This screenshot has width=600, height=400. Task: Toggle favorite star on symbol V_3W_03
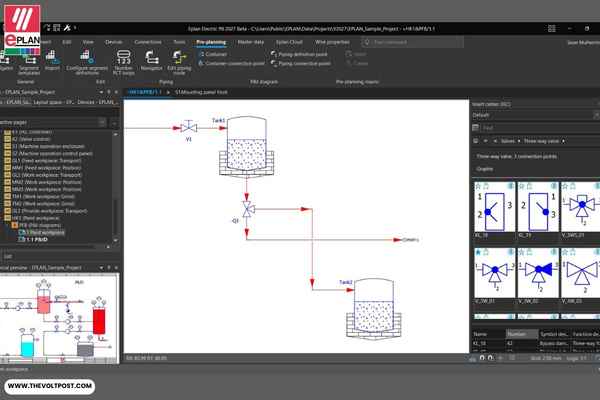tap(565, 252)
